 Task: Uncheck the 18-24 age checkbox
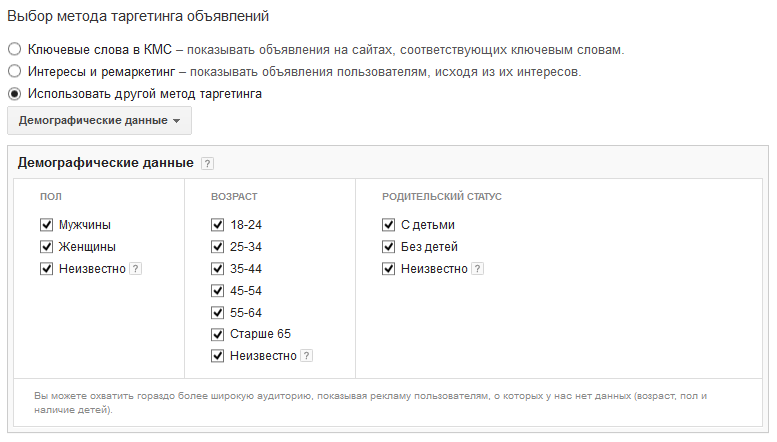218,225
